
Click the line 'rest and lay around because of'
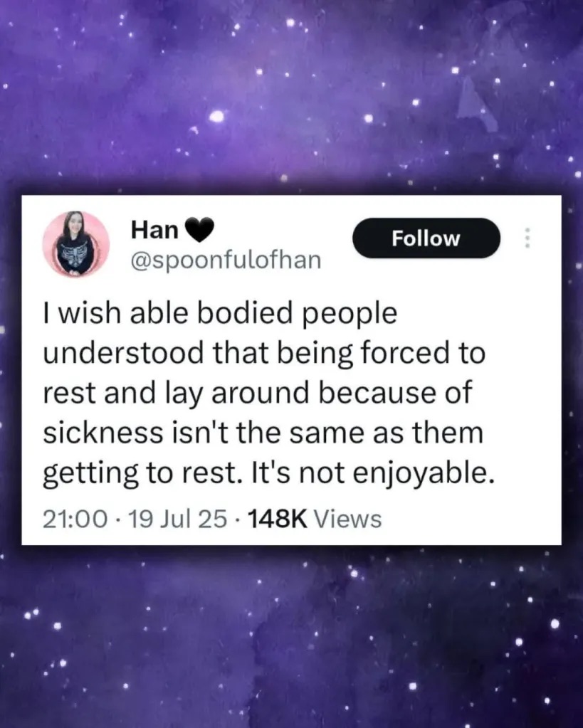[x=258, y=394]
